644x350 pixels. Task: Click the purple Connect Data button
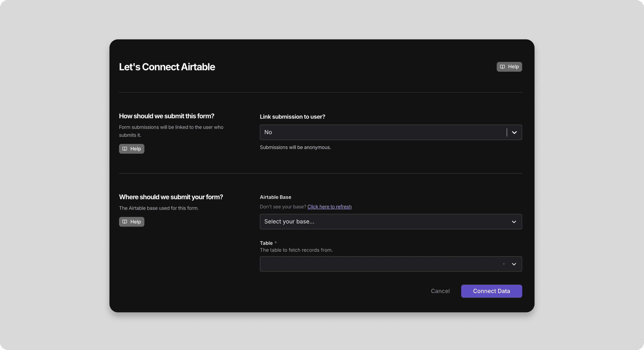(x=491, y=291)
